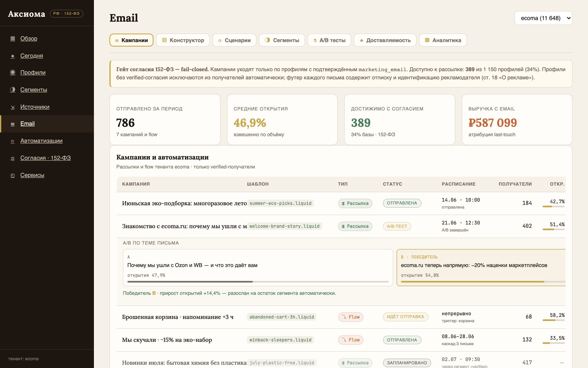
Task: Click the abandoned-cart-3h.liquid template
Action: point(282,317)
